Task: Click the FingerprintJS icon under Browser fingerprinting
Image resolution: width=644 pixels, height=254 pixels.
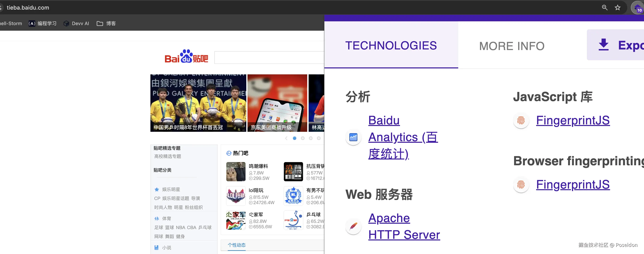Action: point(521,185)
